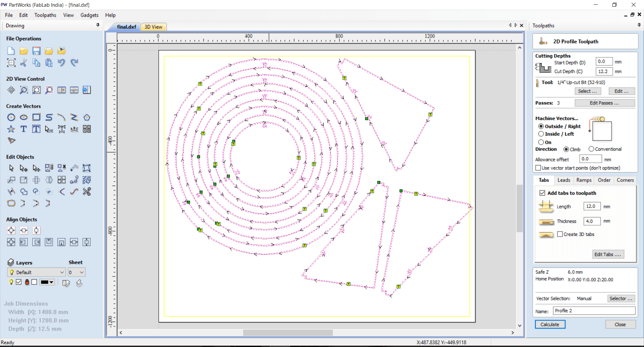Image resolution: width=644 pixels, height=347 pixels.
Task: Open the Layers manager icon
Action: (x=11, y=262)
